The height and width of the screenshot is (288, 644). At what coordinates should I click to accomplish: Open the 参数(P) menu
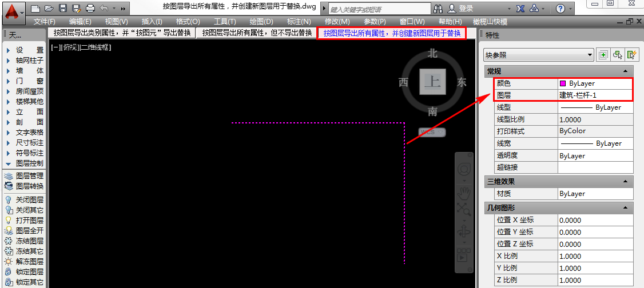pyautogui.click(x=375, y=22)
